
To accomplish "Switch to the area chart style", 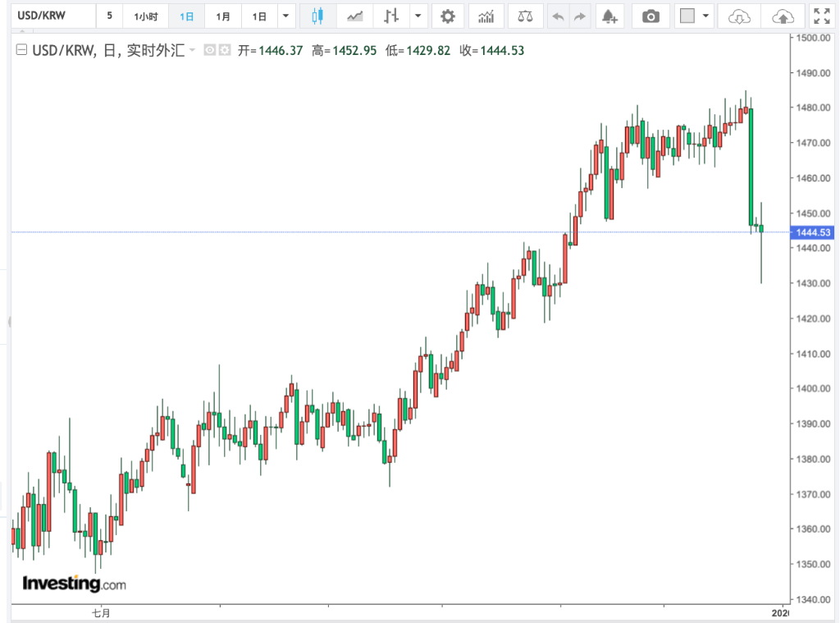I will (355, 16).
